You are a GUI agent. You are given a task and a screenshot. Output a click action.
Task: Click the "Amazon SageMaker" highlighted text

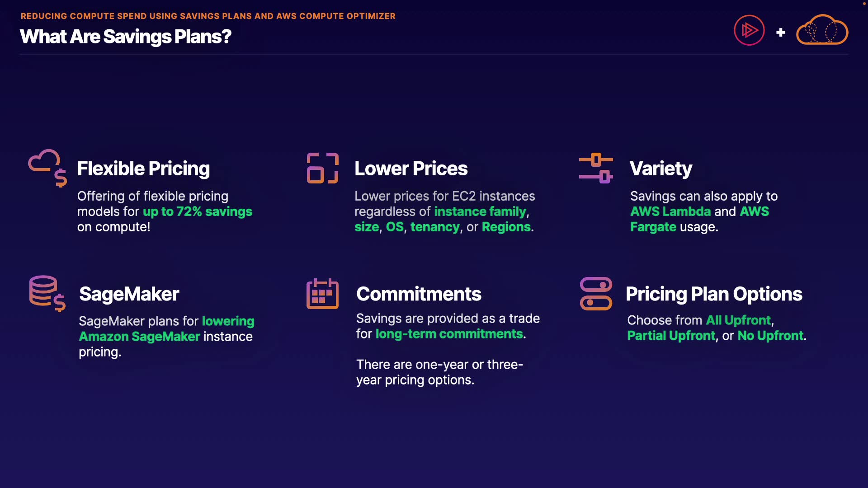[x=139, y=337]
